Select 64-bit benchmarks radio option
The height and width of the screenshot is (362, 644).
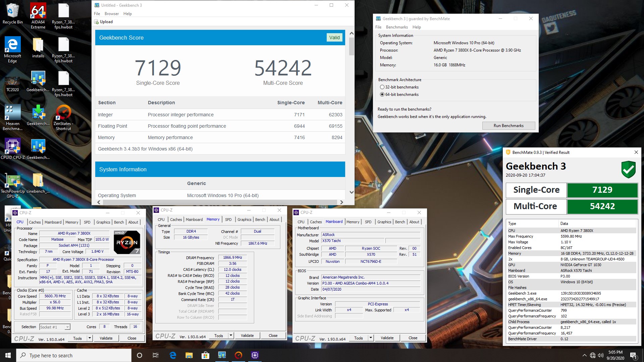click(382, 95)
